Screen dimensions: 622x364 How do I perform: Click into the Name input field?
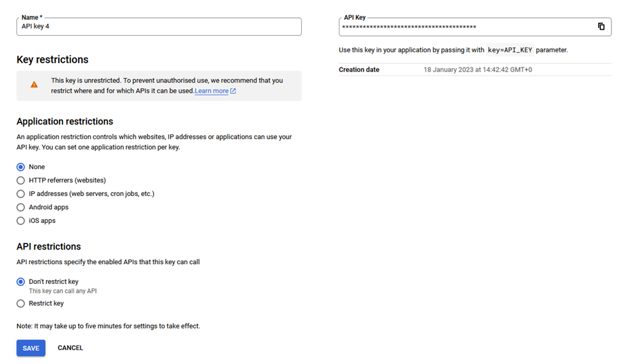[159, 26]
